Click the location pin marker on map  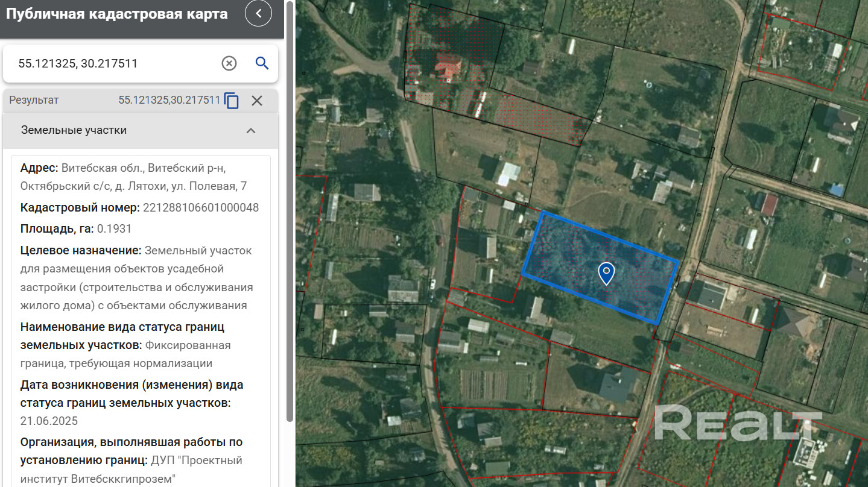coord(606,273)
